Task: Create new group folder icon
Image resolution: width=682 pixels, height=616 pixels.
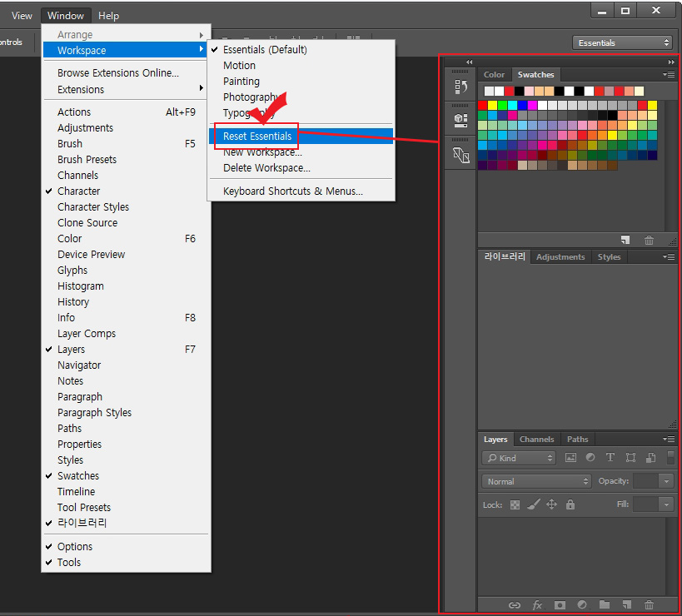Action: 605,604
